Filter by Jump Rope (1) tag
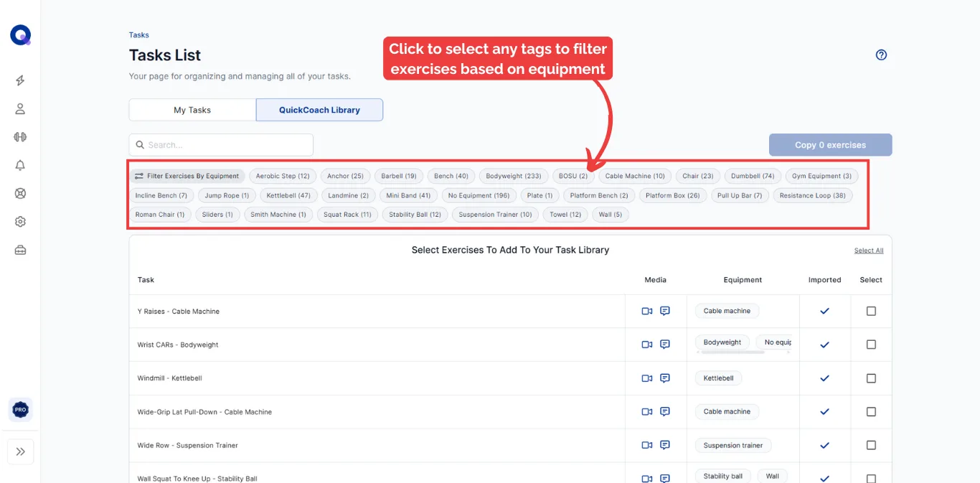The width and height of the screenshot is (980, 483). (x=227, y=195)
